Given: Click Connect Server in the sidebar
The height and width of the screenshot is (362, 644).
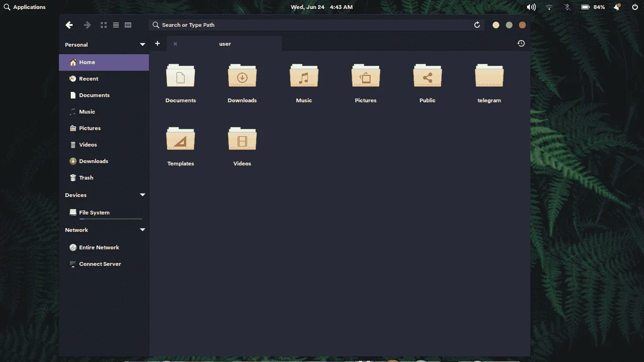Looking at the screenshot, I should coord(104,264).
